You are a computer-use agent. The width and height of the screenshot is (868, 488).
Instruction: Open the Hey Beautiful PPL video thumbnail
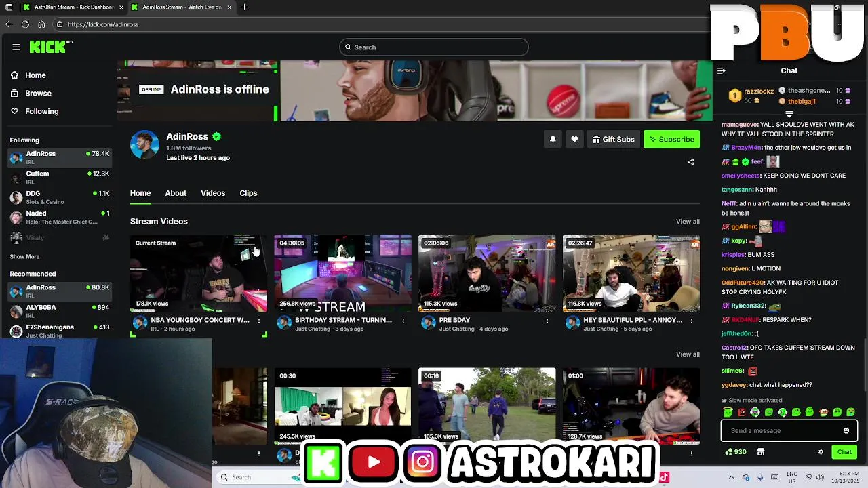(x=631, y=273)
